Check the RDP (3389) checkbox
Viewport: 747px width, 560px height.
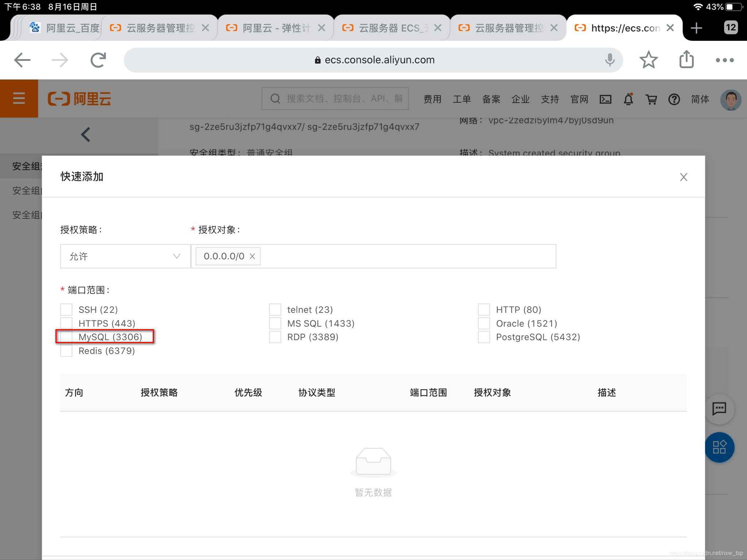click(x=275, y=337)
